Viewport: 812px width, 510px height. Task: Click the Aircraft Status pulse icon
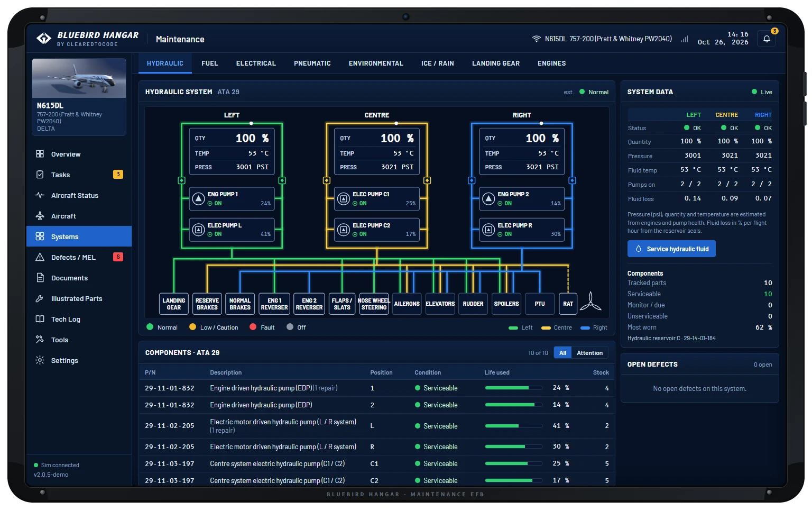40,195
